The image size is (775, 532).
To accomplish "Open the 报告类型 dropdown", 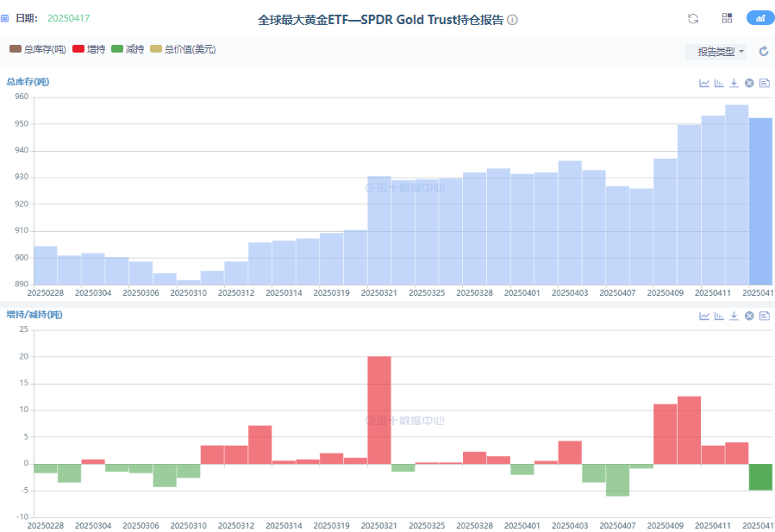I will (x=721, y=52).
